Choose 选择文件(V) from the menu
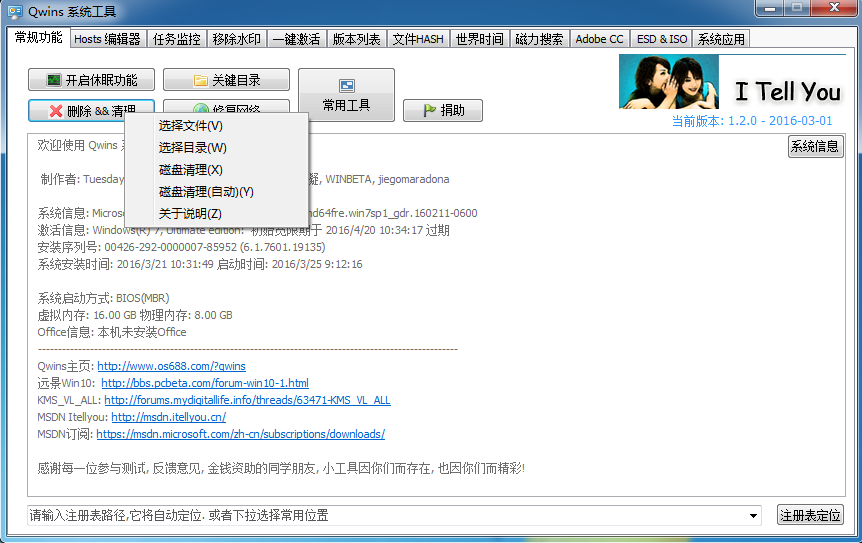Viewport: 862px width, 543px height. (x=217, y=126)
